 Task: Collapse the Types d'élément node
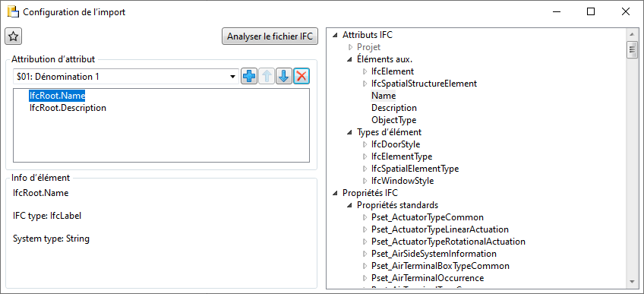pyautogui.click(x=349, y=133)
